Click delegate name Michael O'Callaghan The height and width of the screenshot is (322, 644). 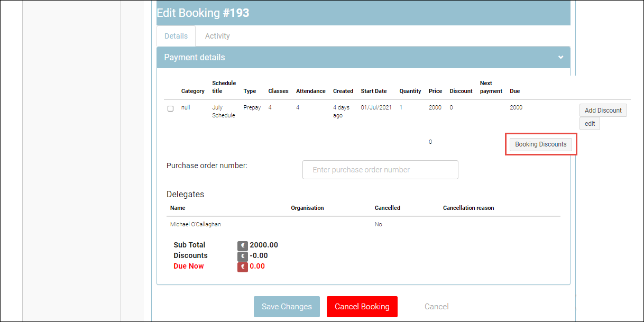coord(196,224)
